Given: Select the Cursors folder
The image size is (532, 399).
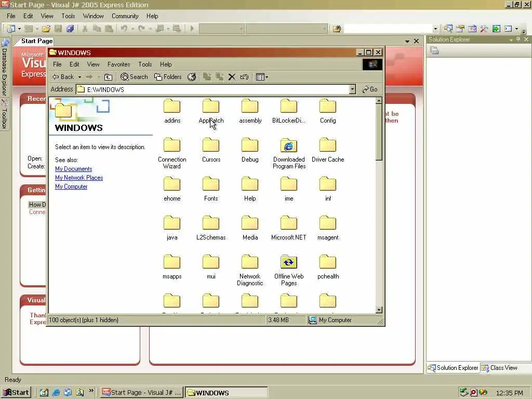Looking at the screenshot, I should (211, 150).
